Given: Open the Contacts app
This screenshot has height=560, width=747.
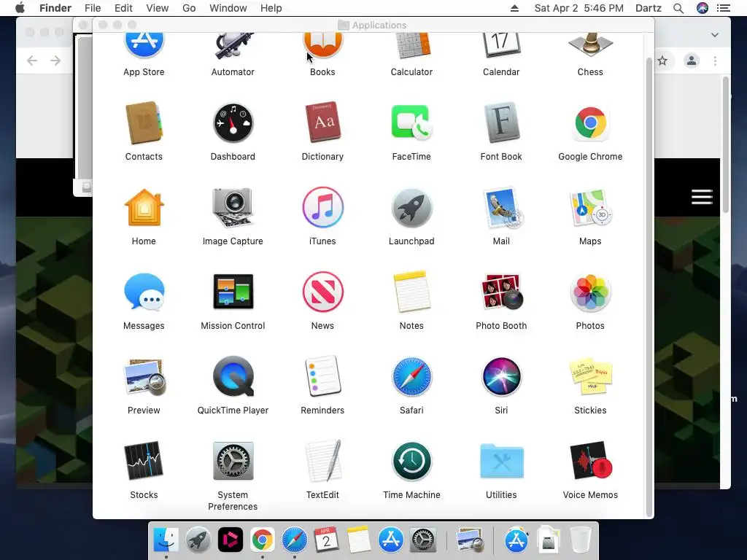Looking at the screenshot, I should (144, 123).
